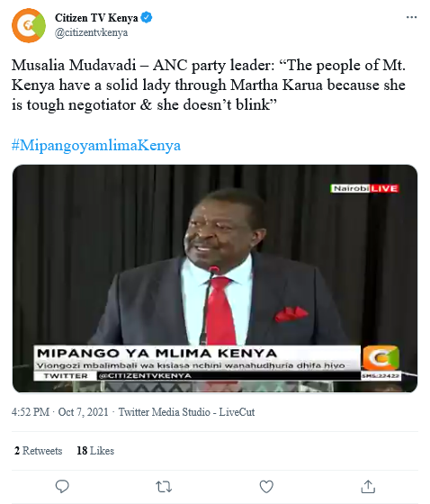Click the Citizen TV logo in video corner
Image resolution: width=430 pixels, height=504 pixels.
coord(381,358)
